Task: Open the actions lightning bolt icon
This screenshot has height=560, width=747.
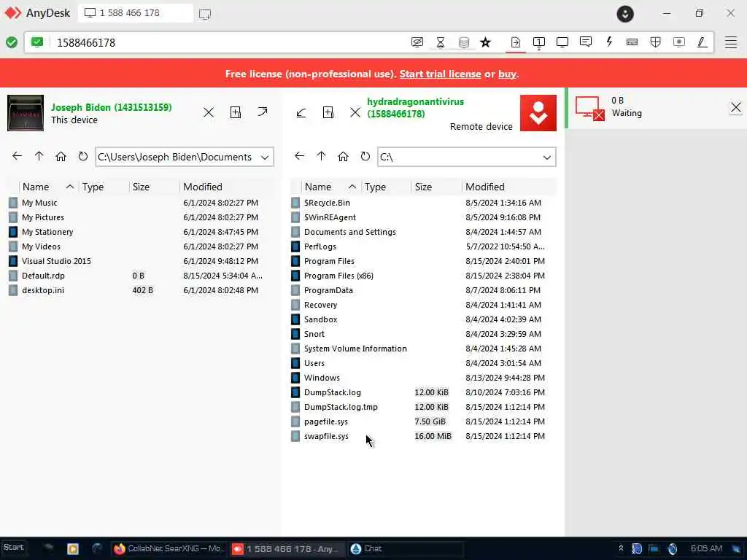Action: point(609,42)
